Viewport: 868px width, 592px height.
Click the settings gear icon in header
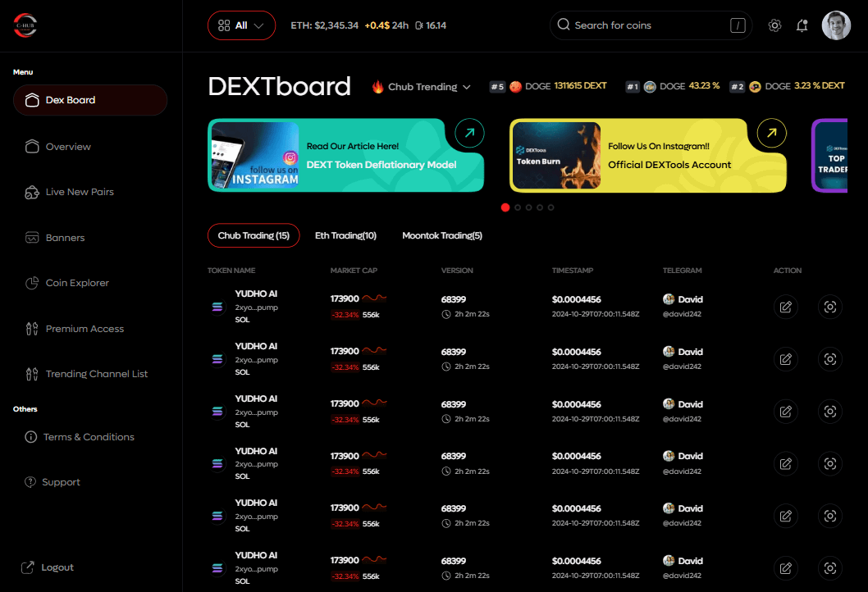[774, 25]
